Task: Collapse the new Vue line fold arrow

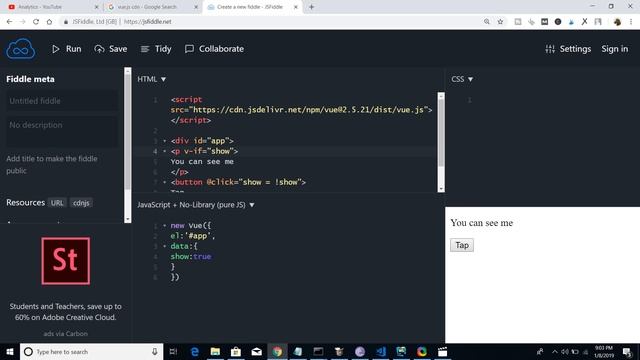Action: pos(164,225)
